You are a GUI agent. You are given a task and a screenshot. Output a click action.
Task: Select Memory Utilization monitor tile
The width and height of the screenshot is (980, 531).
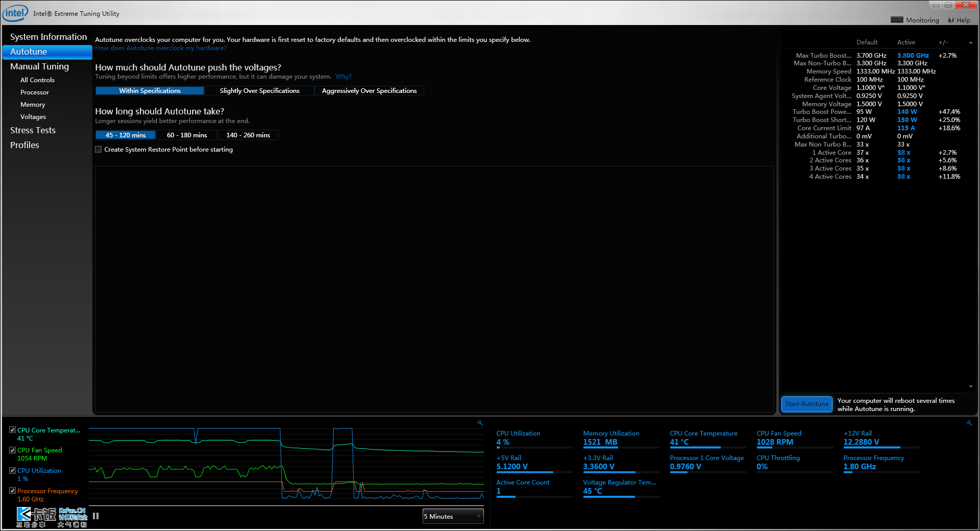621,439
